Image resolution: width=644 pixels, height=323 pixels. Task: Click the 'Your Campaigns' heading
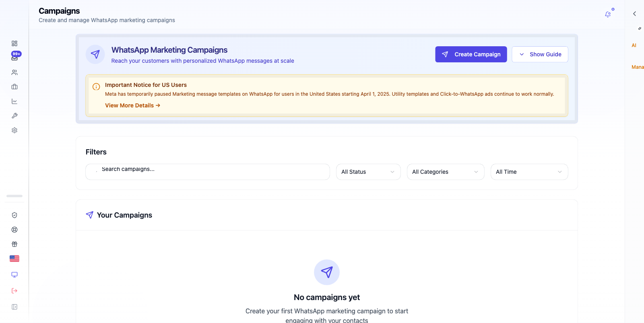[x=124, y=215]
